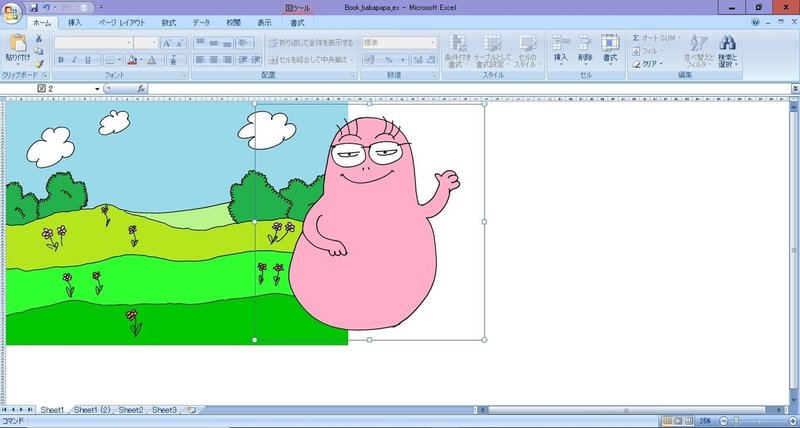
Task: Toggle Italic formatting
Action: pos(74,60)
